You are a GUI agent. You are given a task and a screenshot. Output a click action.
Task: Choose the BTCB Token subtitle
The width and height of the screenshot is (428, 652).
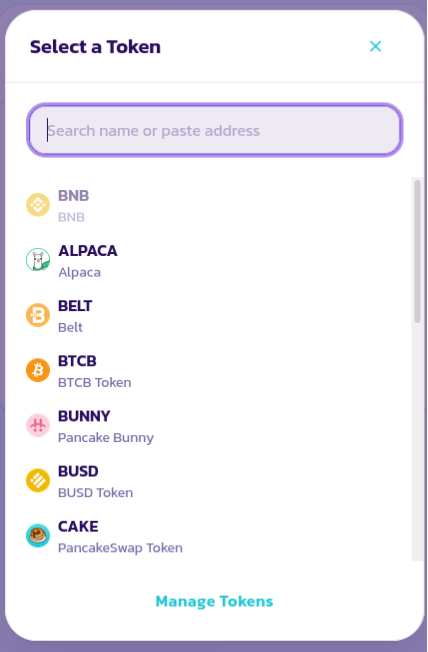point(94,383)
